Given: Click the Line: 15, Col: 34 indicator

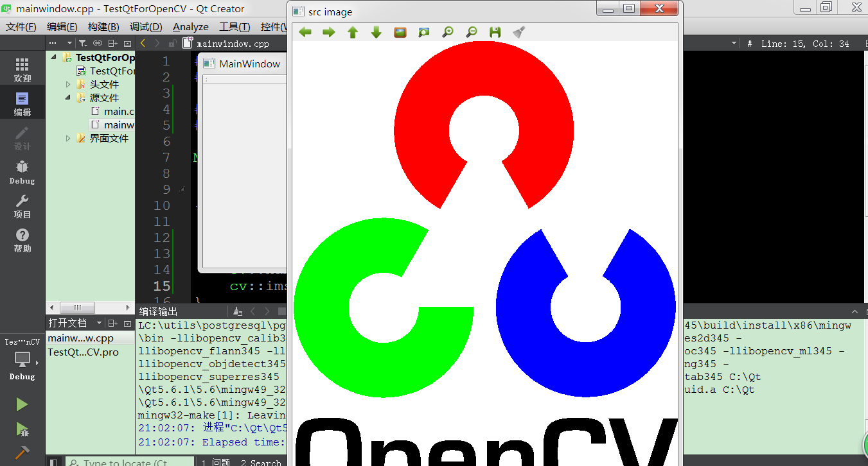Looking at the screenshot, I should pos(805,44).
